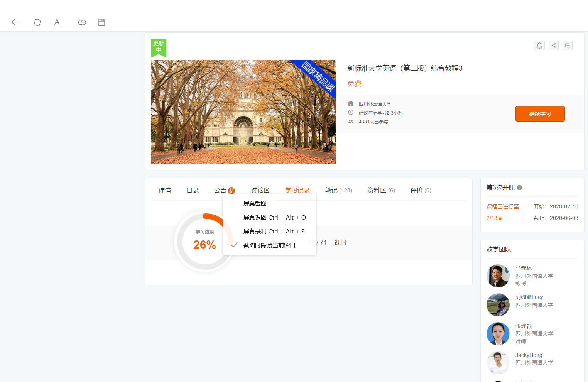Click the 更新中 green ribbon badge
The width and height of the screenshot is (588, 382).
point(159,47)
